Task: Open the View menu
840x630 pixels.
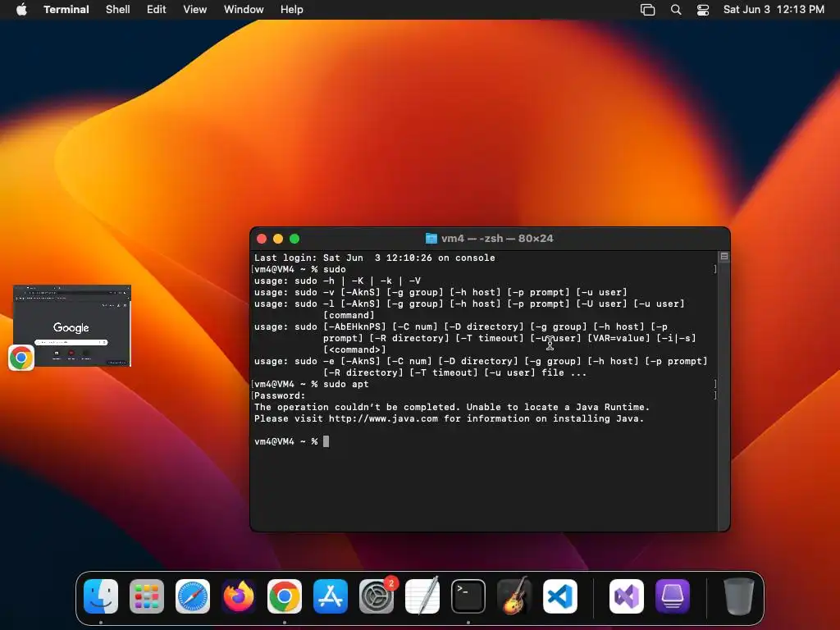Action: click(195, 10)
